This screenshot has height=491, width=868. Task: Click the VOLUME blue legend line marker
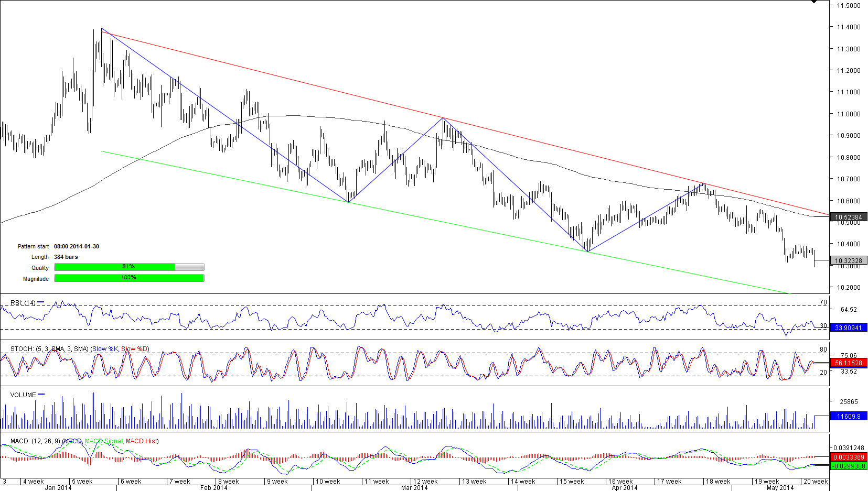[x=41, y=395]
